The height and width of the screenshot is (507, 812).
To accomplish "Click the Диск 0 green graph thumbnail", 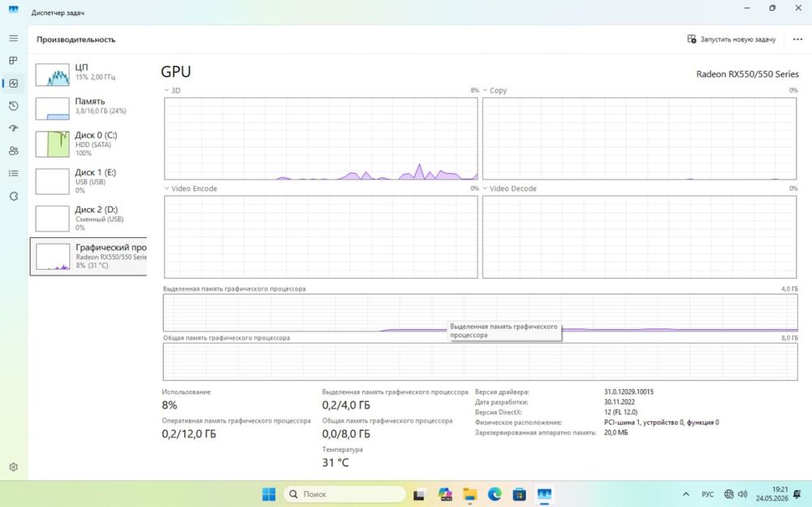I will coord(52,144).
